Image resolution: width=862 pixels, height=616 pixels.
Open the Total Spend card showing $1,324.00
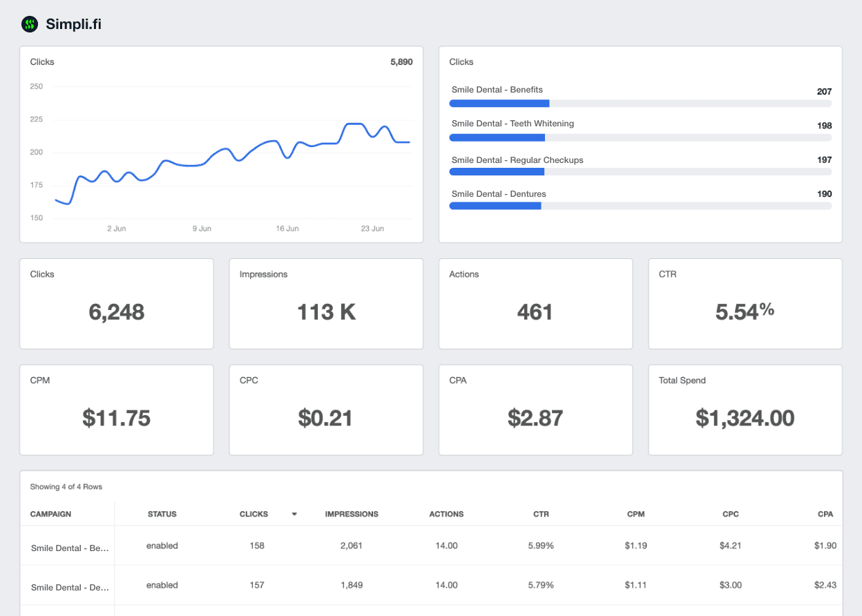click(x=745, y=410)
